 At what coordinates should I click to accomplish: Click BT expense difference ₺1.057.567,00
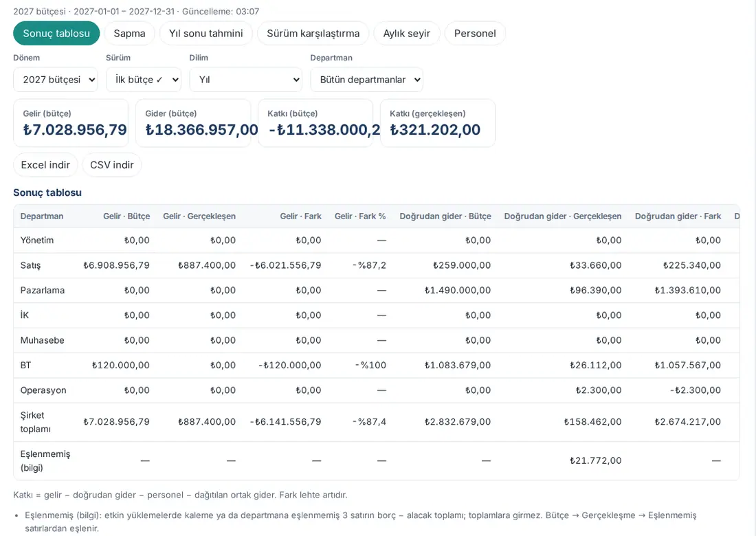(x=687, y=366)
